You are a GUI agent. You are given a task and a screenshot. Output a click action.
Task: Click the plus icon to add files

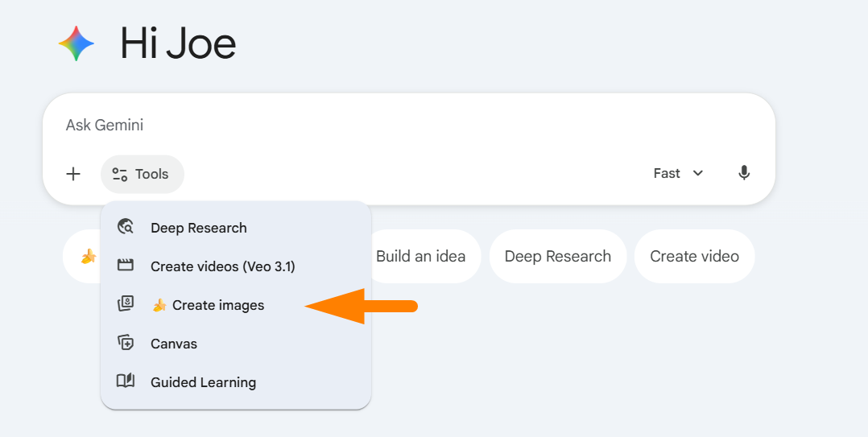click(x=73, y=174)
